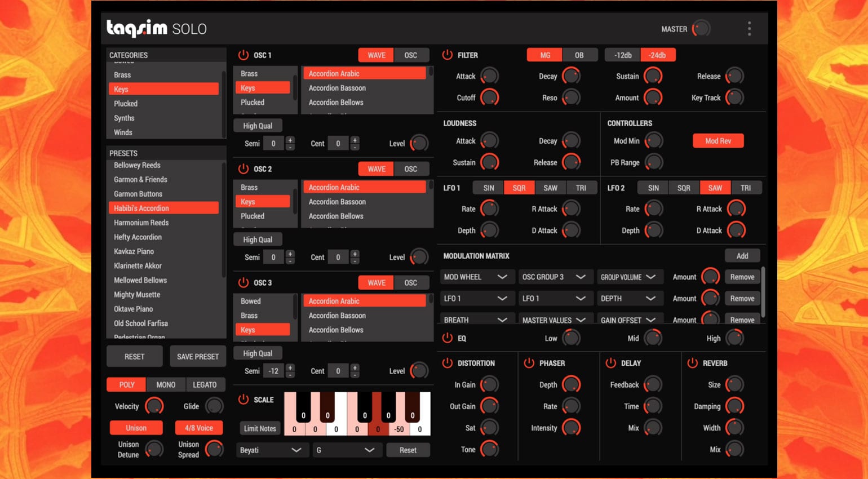The height and width of the screenshot is (479, 868).
Task: Enable High Qual on OSC 2
Action: coord(258,239)
